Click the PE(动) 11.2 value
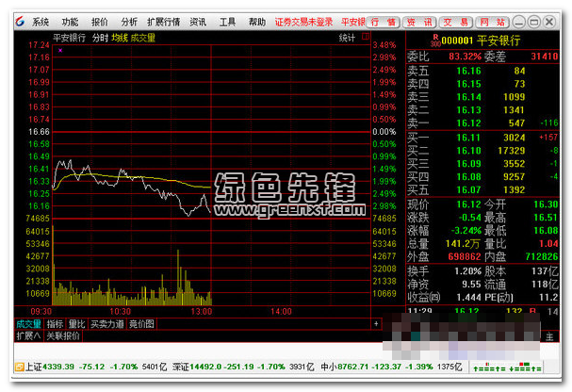 [x=548, y=297]
